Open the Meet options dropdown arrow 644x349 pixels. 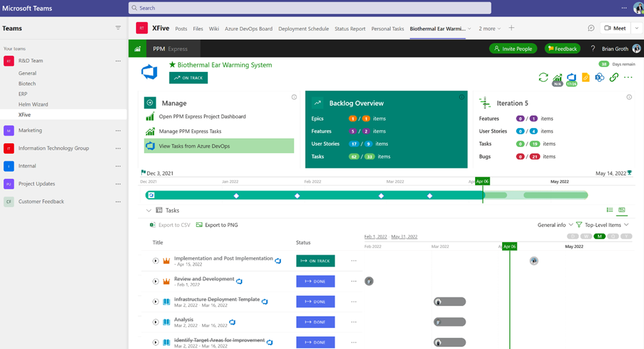[637, 28]
